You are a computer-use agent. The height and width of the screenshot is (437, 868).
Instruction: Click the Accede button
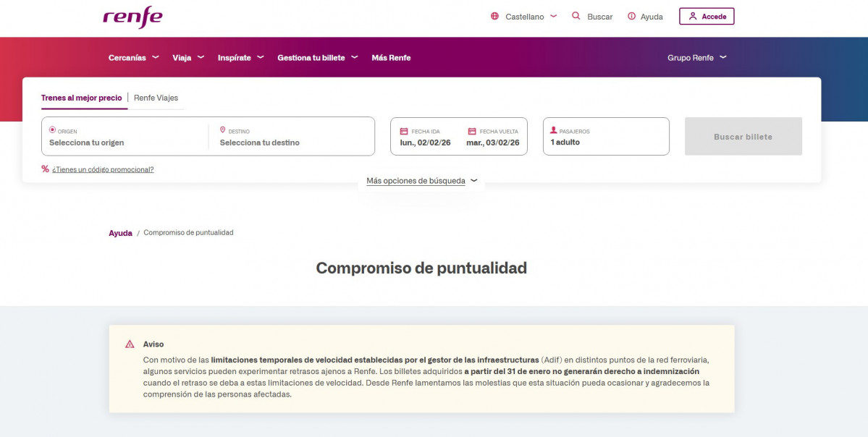point(706,16)
